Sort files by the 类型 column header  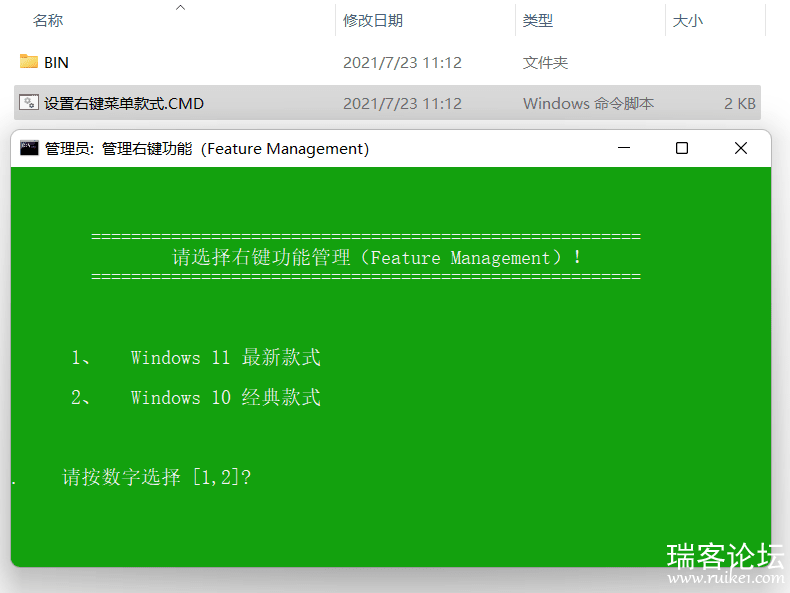coord(538,20)
